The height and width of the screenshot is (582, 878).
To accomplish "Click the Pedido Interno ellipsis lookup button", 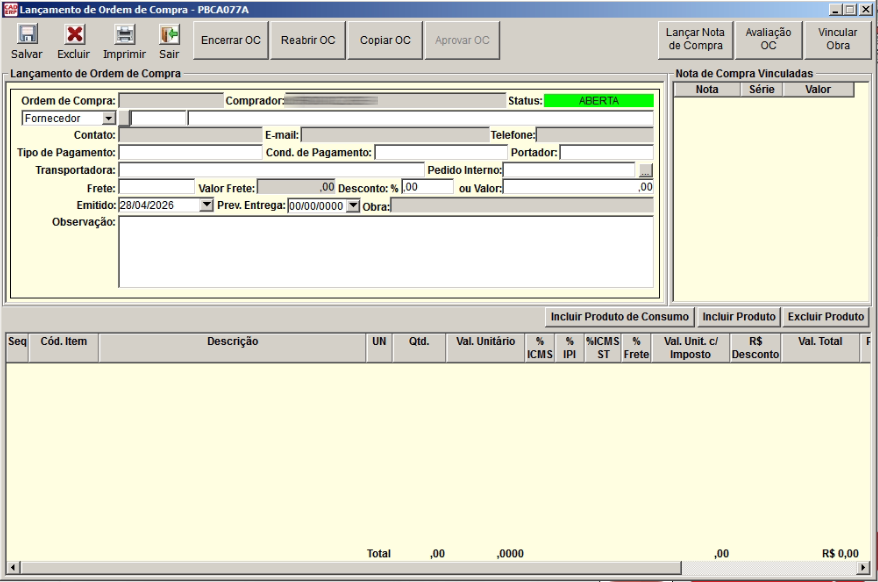I will coord(646,170).
